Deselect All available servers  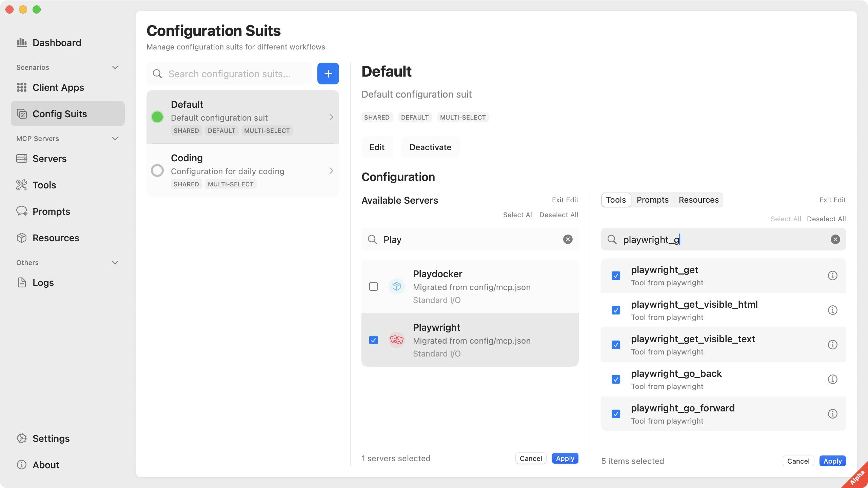click(559, 215)
